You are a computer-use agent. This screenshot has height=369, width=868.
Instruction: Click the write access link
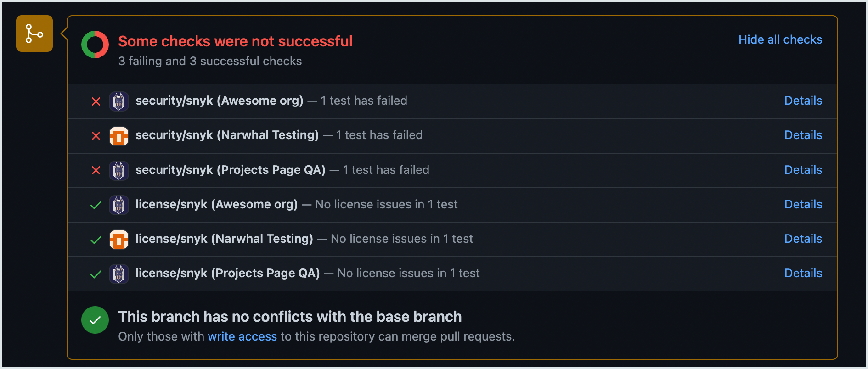(x=242, y=336)
